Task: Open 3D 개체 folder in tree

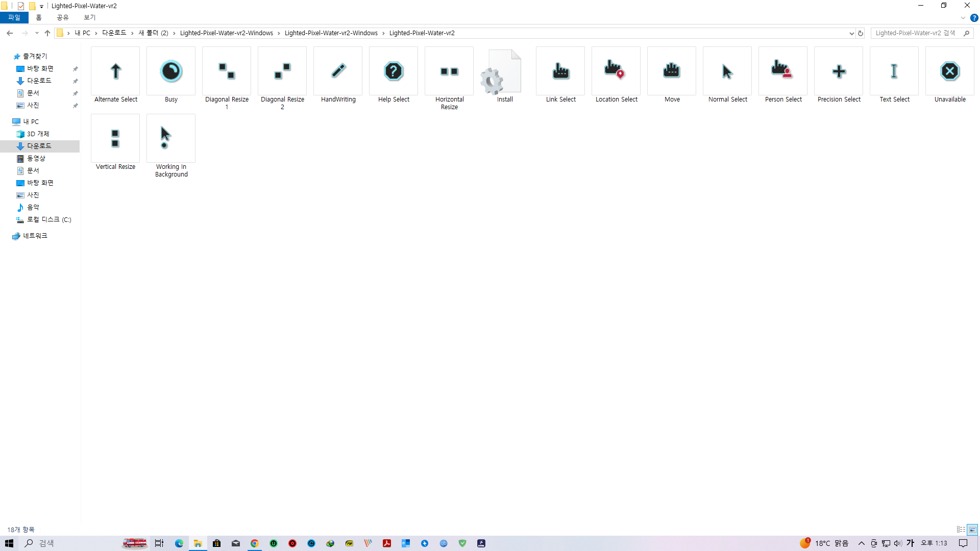Action: point(38,134)
